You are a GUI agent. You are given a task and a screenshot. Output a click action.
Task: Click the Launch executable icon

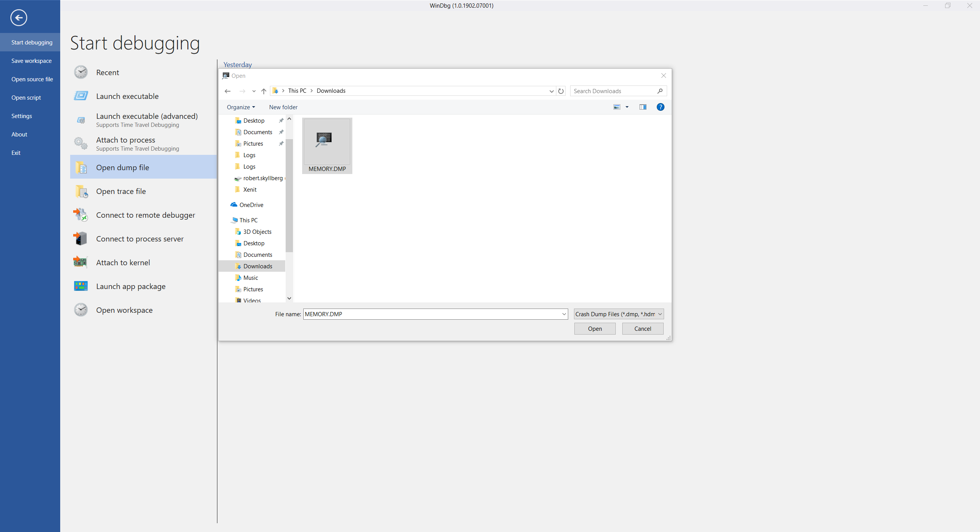[x=81, y=96]
